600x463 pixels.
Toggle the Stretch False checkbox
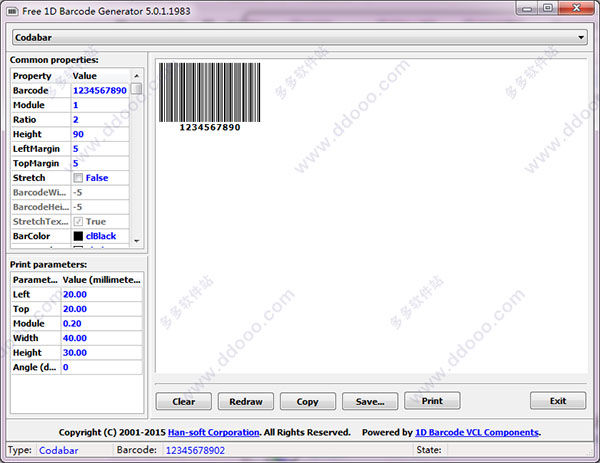[78, 178]
